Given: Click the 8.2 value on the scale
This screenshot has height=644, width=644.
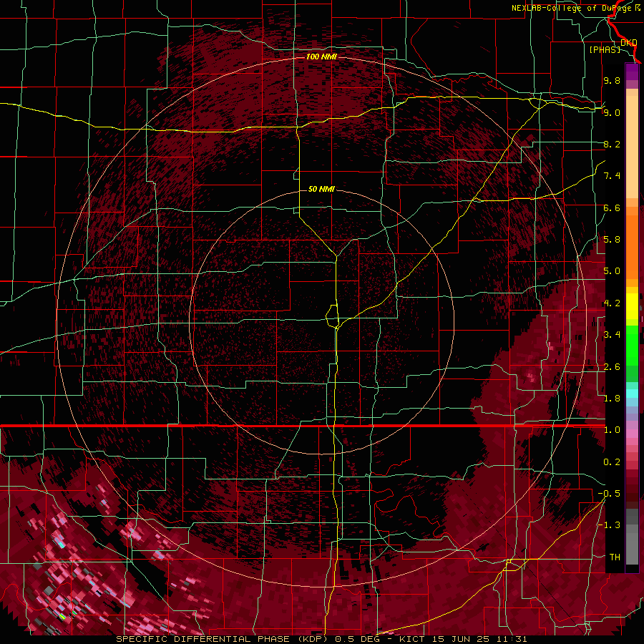Looking at the screenshot, I should [612, 144].
